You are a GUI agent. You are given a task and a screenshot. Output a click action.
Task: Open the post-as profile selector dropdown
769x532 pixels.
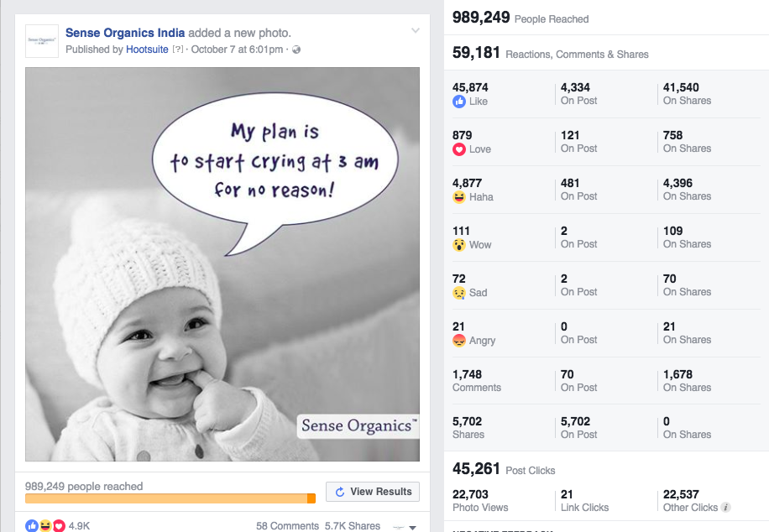(x=406, y=527)
